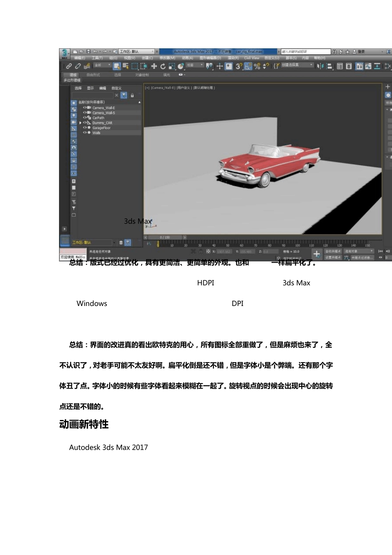Click the sign-in user icon
This screenshot has height=555, width=392.
coord(354,52)
